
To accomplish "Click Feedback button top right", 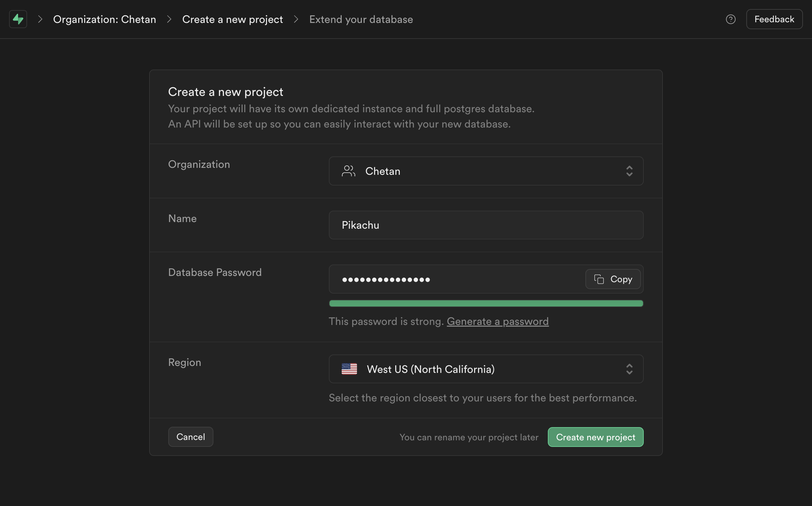I will click(774, 19).
